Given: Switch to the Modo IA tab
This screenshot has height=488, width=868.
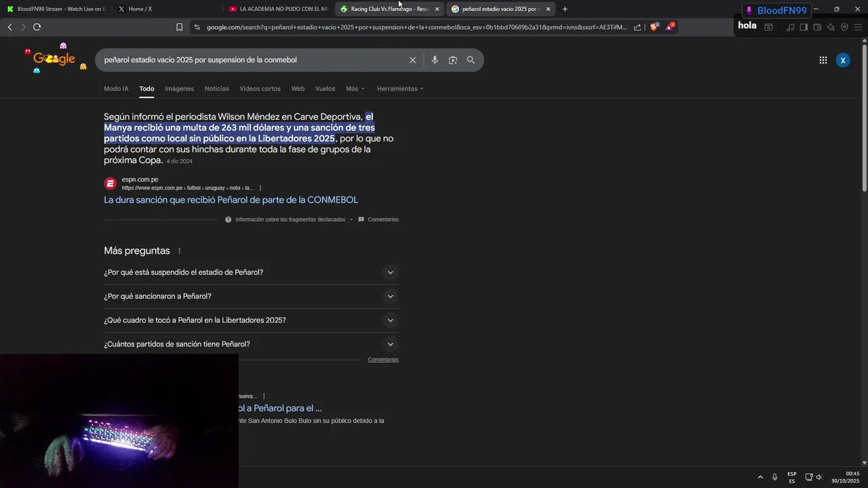Looking at the screenshot, I should pyautogui.click(x=116, y=89).
